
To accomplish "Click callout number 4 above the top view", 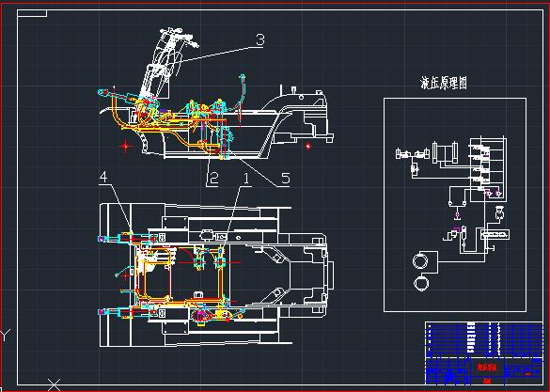I will tap(103, 177).
